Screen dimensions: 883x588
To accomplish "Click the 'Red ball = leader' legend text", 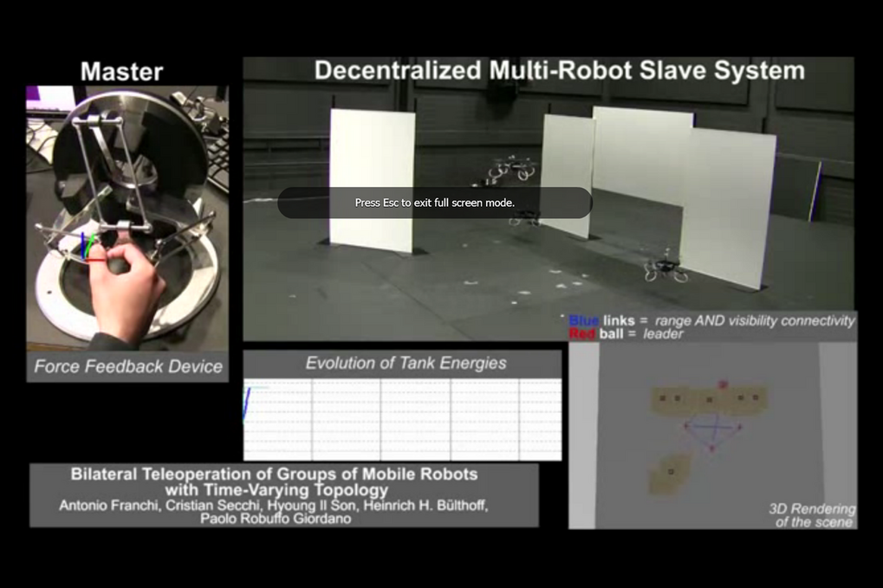I will (626, 333).
